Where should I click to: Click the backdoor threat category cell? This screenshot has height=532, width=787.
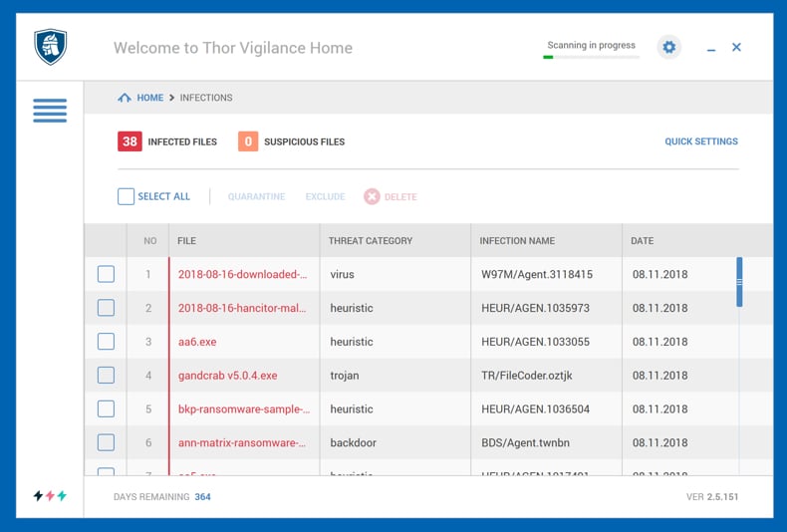coord(354,442)
